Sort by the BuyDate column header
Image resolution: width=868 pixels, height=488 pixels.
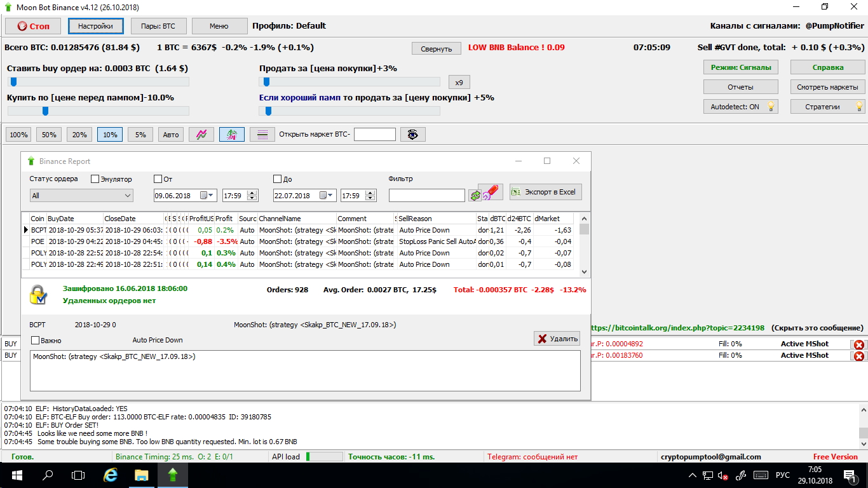[74, 219]
